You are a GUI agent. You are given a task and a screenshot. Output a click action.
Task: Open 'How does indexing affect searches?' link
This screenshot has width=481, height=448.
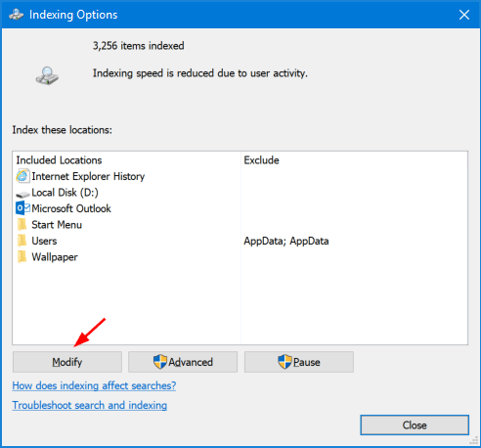[x=94, y=385]
